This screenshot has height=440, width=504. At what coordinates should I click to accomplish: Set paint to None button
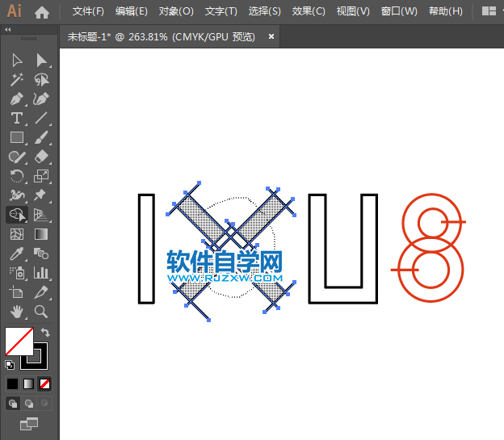coord(44,383)
